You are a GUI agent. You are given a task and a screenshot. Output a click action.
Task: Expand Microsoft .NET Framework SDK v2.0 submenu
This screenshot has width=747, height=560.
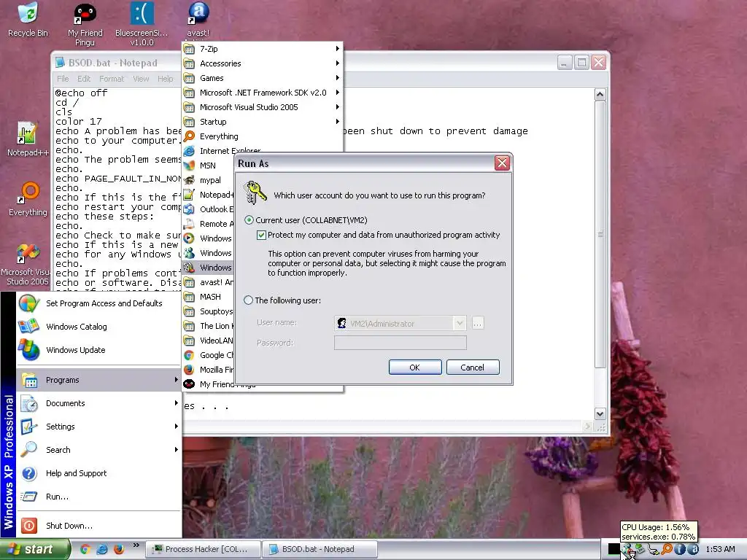tap(263, 93)
